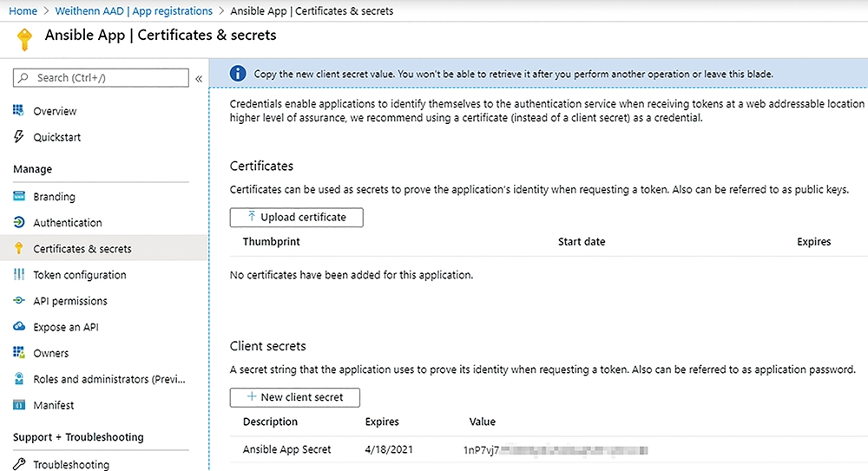Click the New client secret button
The image size is (868, 471).
[x=295, y=396]
